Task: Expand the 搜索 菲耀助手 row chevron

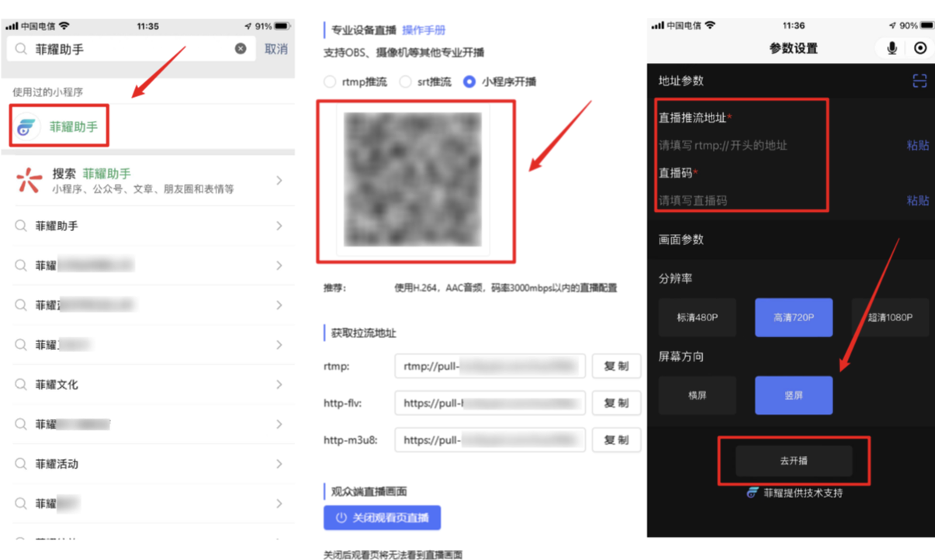Action: [x=279, y=181]
